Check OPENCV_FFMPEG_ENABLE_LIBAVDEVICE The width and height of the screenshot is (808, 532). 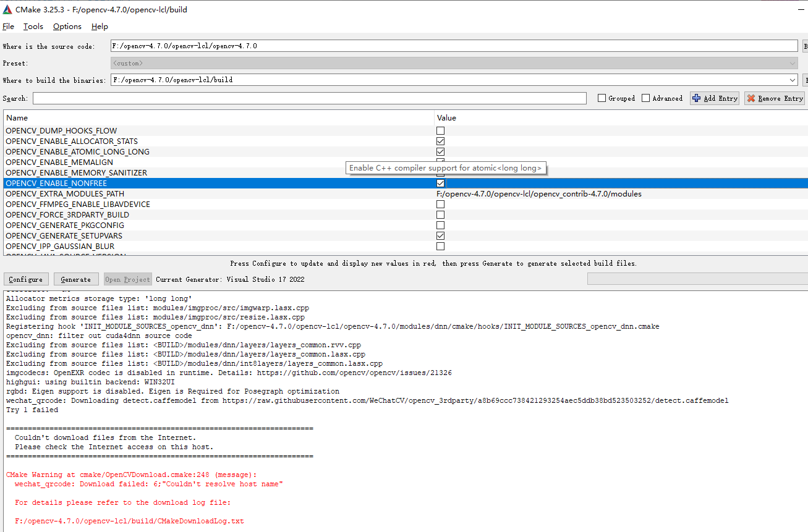pos(440,204)
